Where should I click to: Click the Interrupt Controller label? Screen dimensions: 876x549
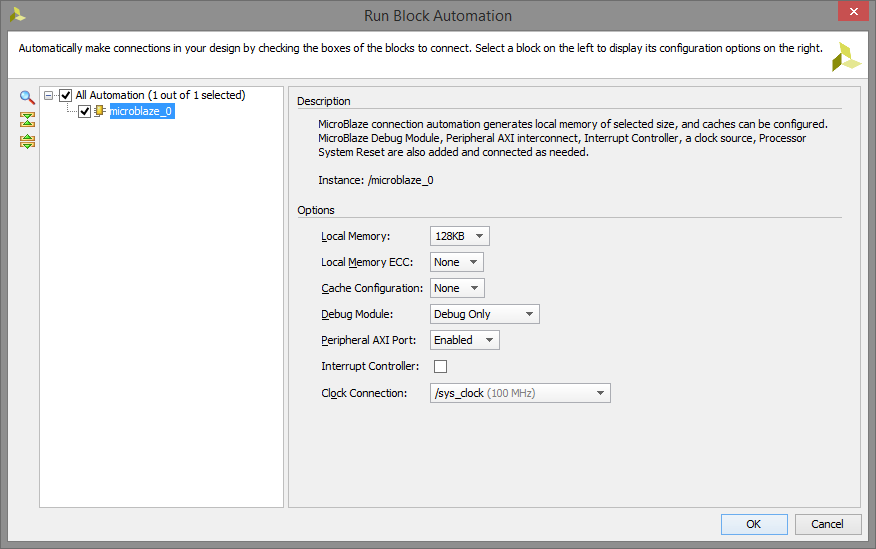[370, 366]
